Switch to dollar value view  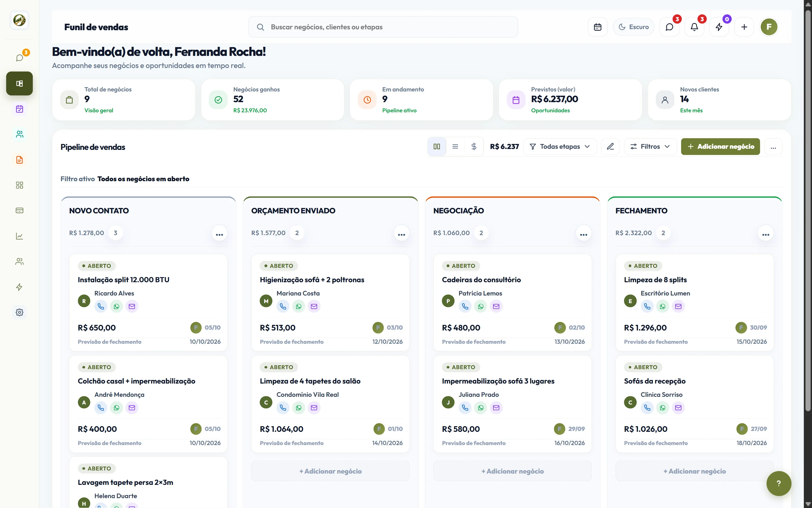tap(474, 146)
